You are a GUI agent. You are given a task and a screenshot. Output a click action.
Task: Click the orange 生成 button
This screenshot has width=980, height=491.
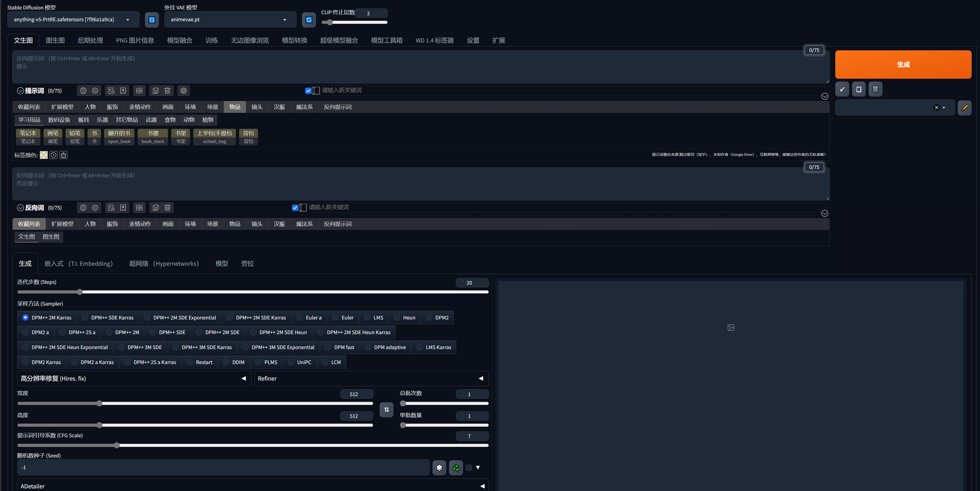903,65
